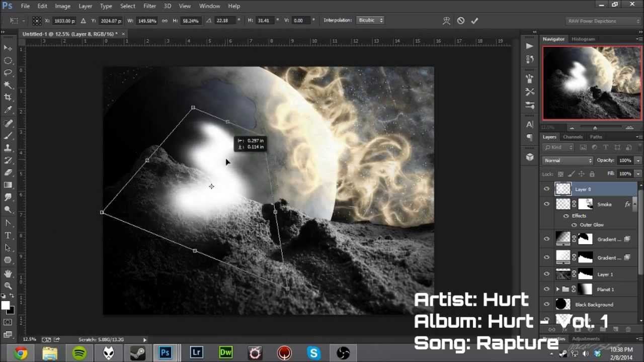The width and height of the screenshot is (644, 362).
Task: Open the layer filter Kind dropdown
Action: pos(559,147)
